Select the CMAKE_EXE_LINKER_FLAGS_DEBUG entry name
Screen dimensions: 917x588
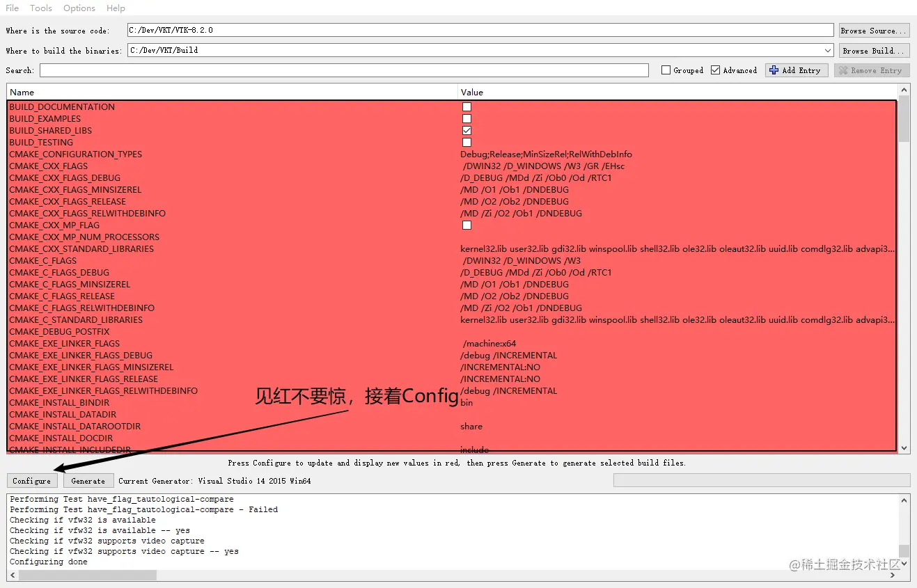coord(81,355)
